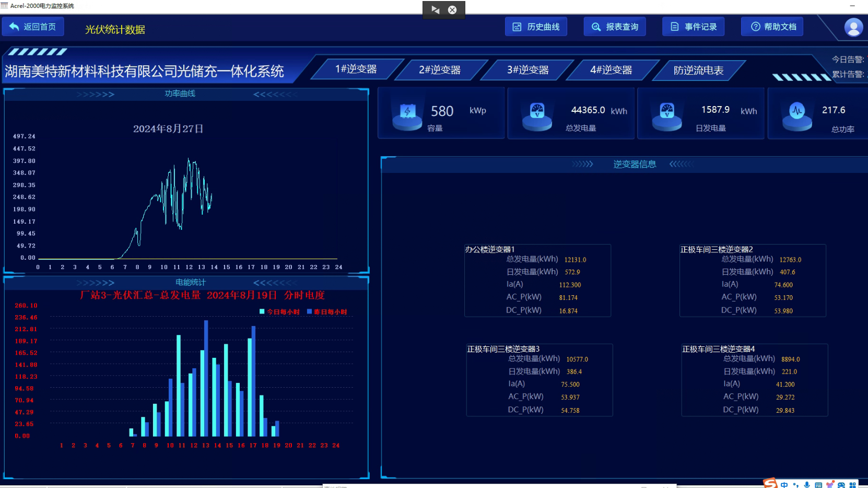Click the 12131.0 total generation value
The image size is (868, 488).
575,260
